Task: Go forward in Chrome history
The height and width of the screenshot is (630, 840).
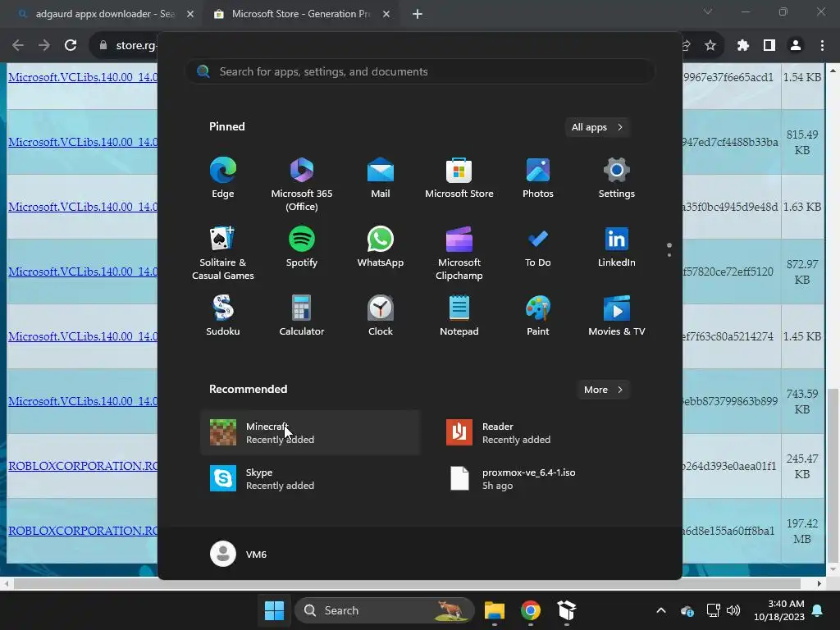Action: point(44,46)
